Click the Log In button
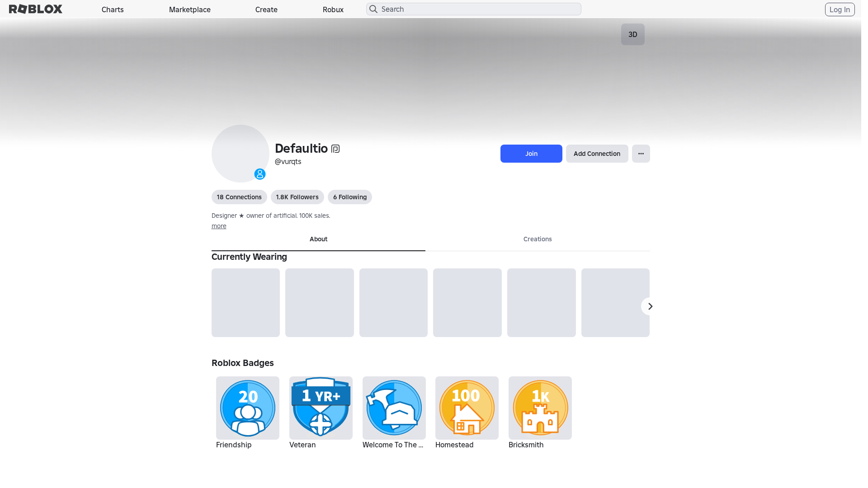This screenshot has height=488, width=868. point(840,9)
